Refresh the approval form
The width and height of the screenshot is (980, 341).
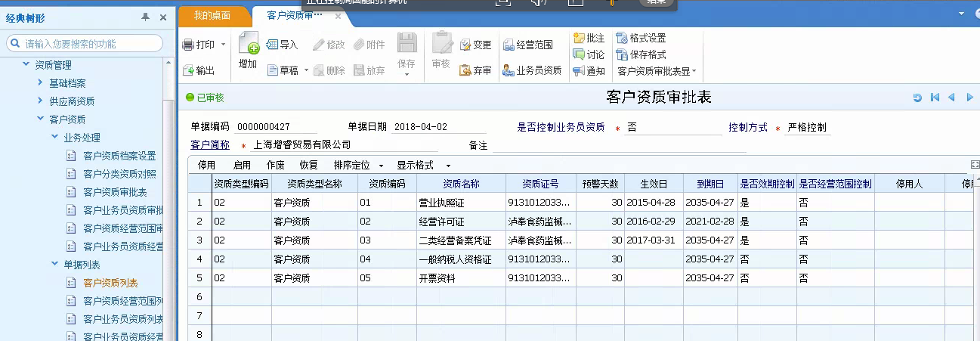click(917, 98)
